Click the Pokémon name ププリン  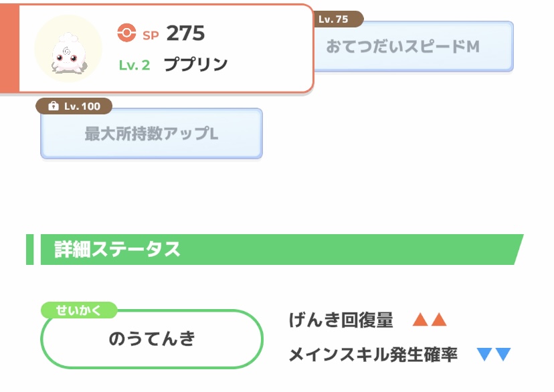[x=196, y=65]
